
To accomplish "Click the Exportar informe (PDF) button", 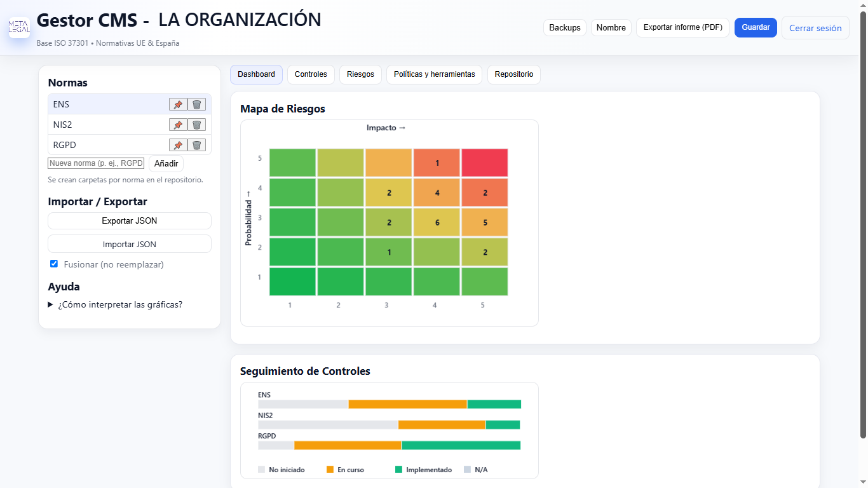I will pyautogui.click(x=682, y=27).
